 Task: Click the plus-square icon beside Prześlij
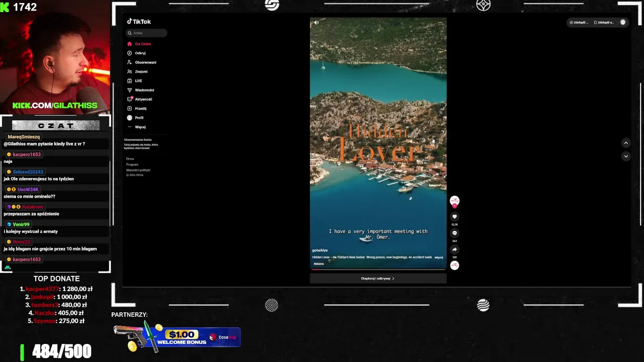(129, 108)
